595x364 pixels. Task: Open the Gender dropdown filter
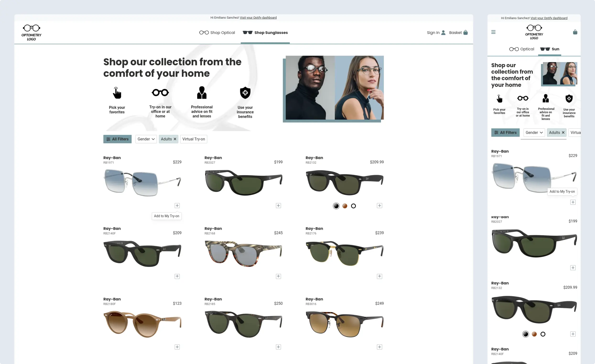146,139
